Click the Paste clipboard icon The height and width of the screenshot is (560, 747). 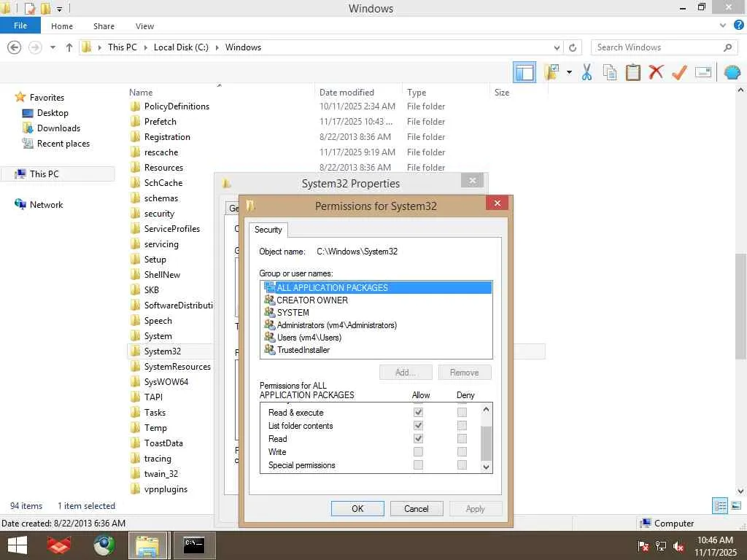(x=632, y=72)
